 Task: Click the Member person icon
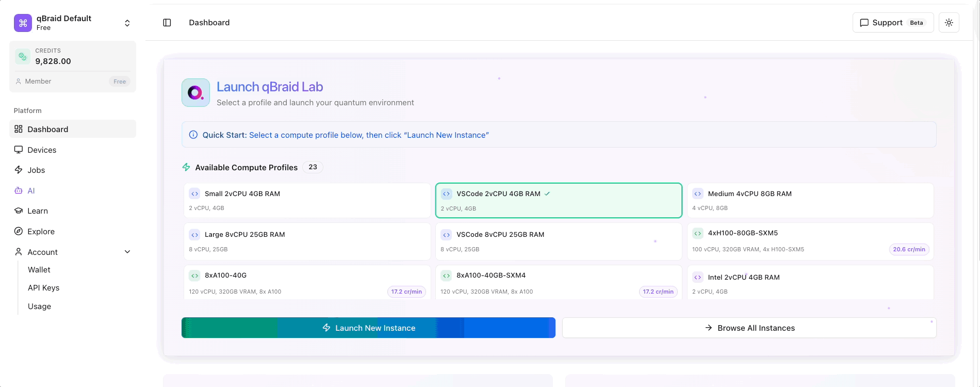(x=19, y=82)
